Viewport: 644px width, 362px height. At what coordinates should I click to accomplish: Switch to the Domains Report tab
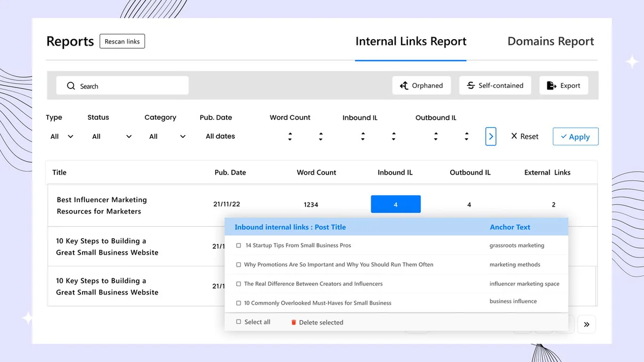tap(551, 42)
